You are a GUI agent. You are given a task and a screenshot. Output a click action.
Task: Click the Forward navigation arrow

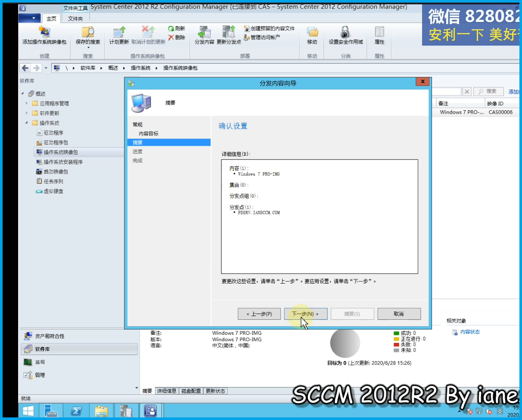36,68
